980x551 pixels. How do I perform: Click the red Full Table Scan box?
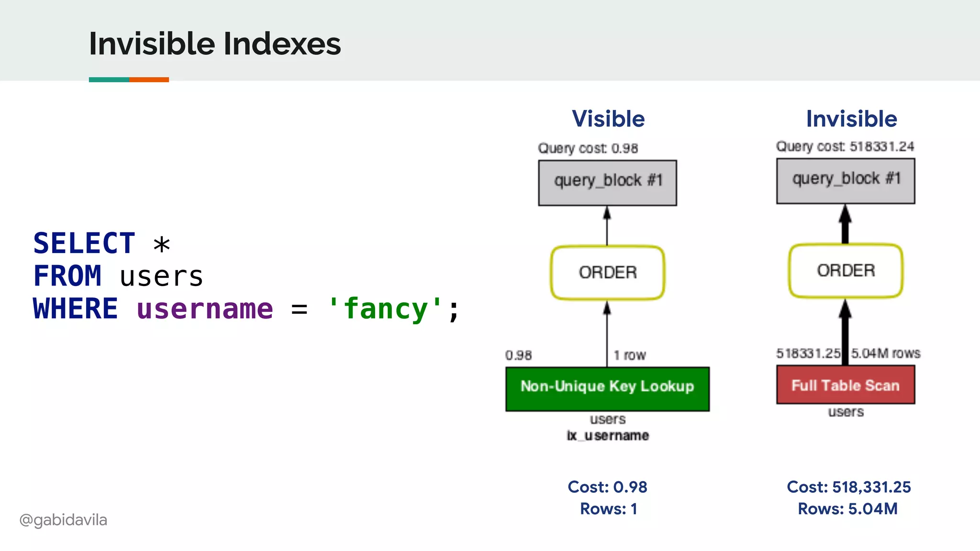pos(845,385)
